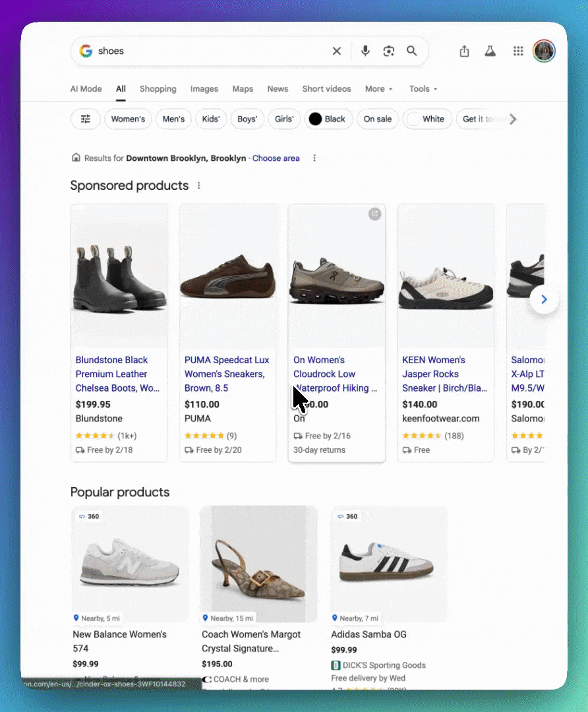Start voice search with microphone
This screenshot has height=712, width=588.
pos(366,51)
